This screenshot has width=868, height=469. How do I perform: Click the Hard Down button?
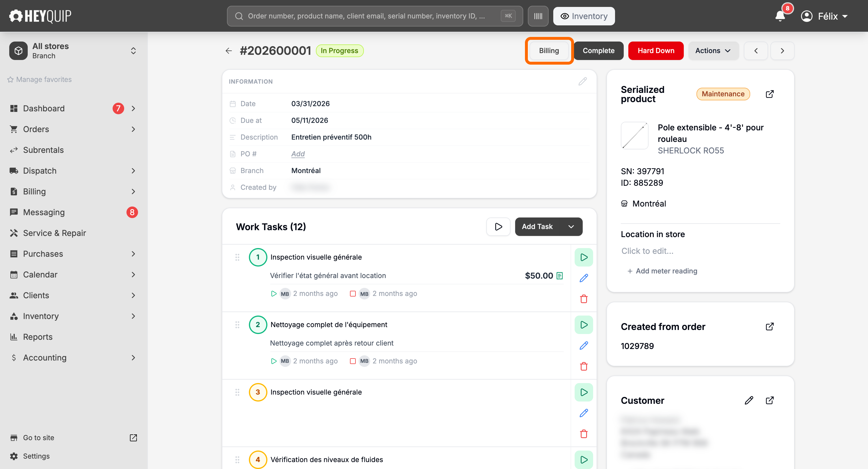point(656,51)
